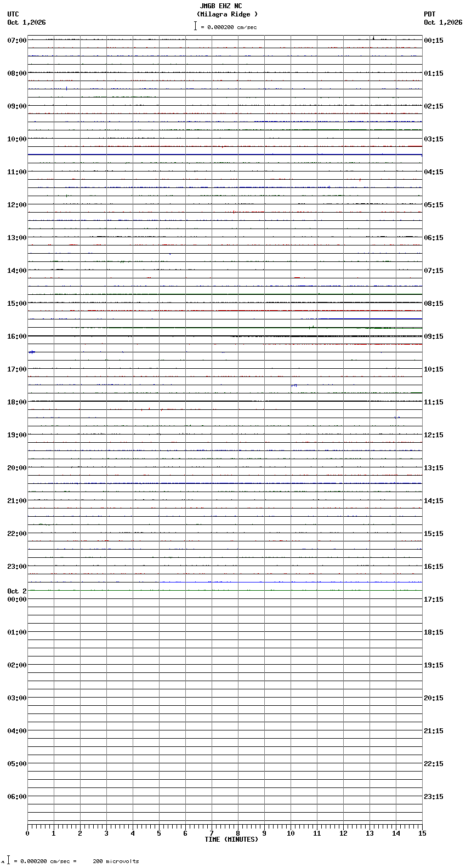Click the 15:15 PDT time label
466x868 pixels.
pos(434,534)
